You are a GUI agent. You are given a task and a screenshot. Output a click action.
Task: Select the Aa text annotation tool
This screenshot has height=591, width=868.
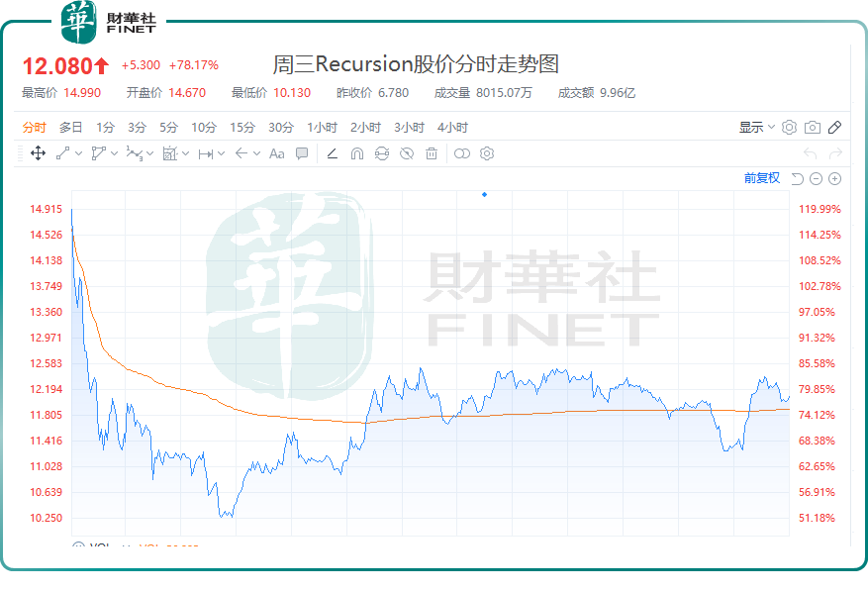point(277,153)
